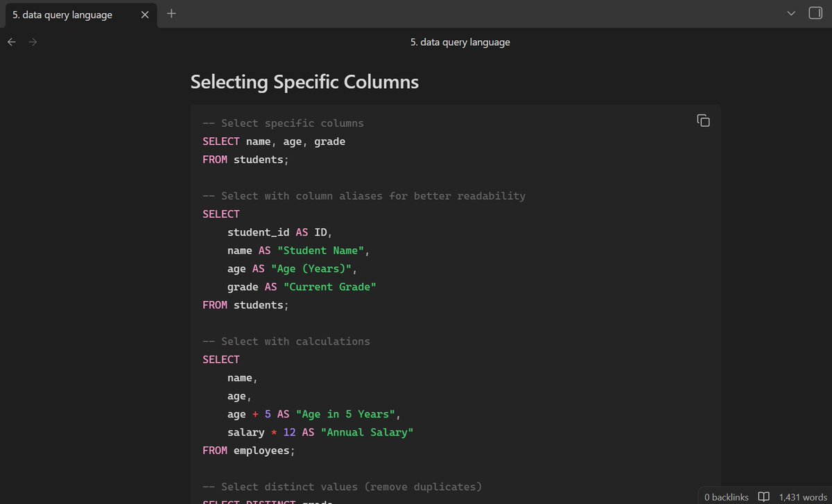Navigate forward with the right arrow

33,42
